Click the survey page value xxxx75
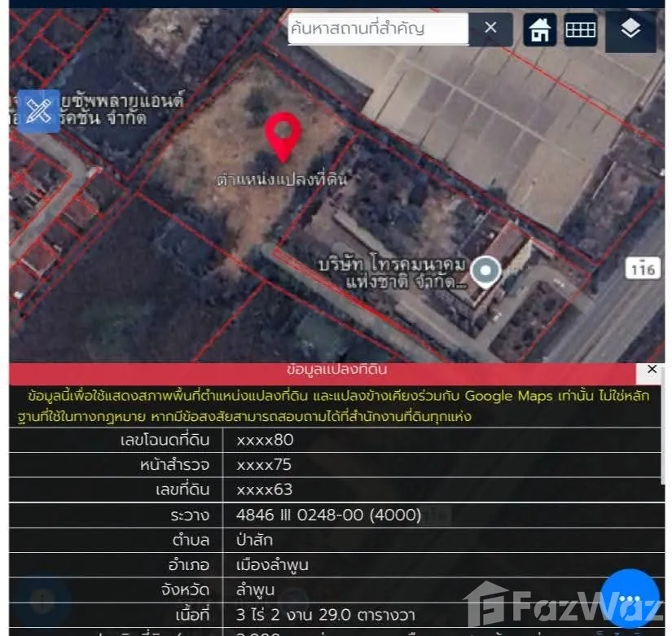The image size is (672, 636). pos(264,465)
